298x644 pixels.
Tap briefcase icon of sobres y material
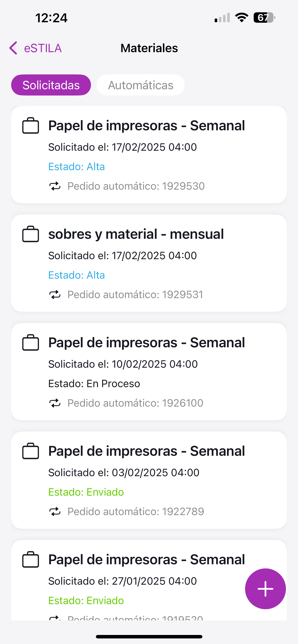[31, 234]
